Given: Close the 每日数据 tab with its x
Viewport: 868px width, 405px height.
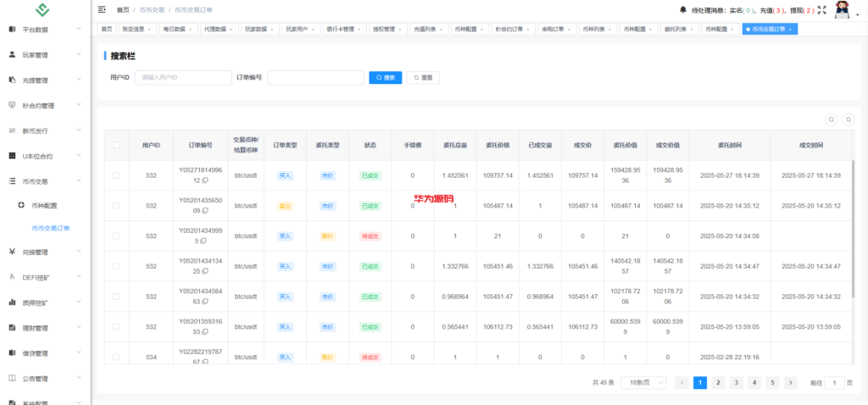Looking at the screenshot, I should coord(191,30).
